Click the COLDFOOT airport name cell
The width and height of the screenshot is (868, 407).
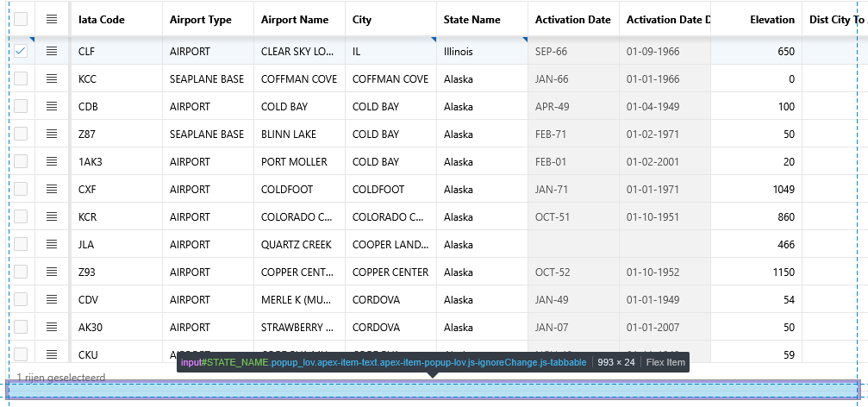(x=297, y=190)
